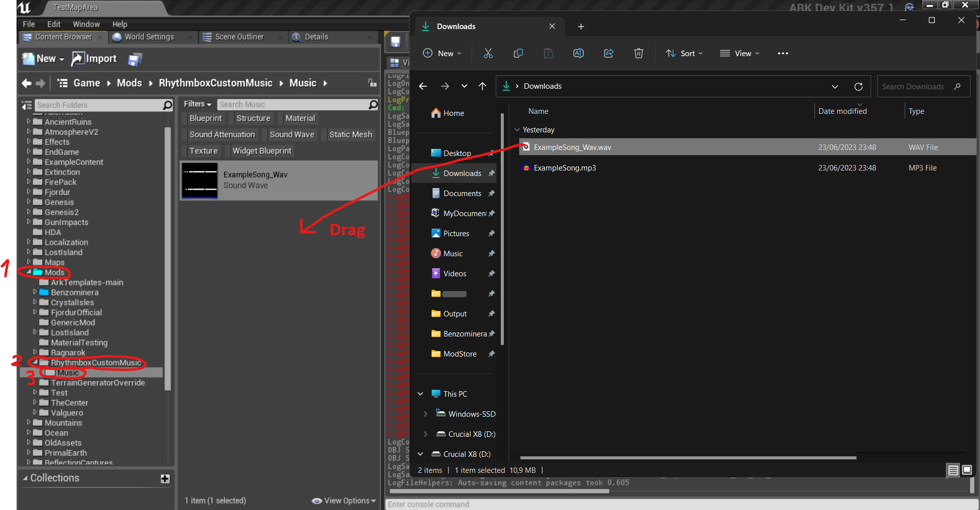The width and height of the screenshot is (980, 510).
Task: Click Import button in Content Browser
Action: pyautogui.click(x=94, y=59)
